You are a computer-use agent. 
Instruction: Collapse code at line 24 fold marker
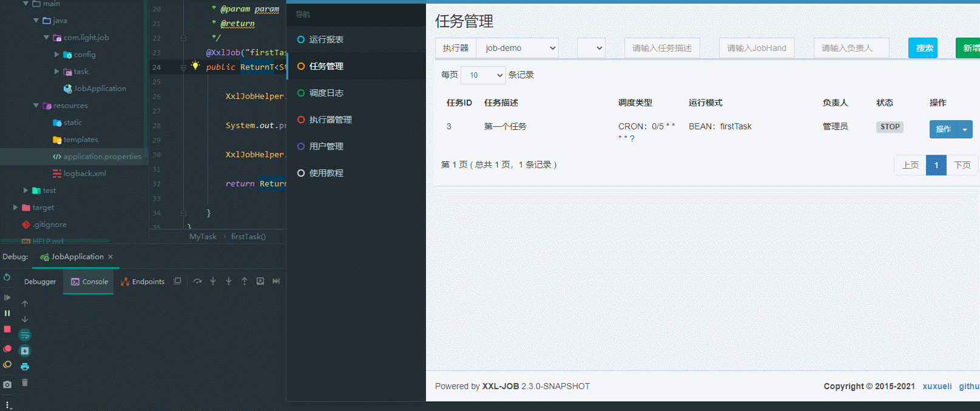(x=183, y=67)
